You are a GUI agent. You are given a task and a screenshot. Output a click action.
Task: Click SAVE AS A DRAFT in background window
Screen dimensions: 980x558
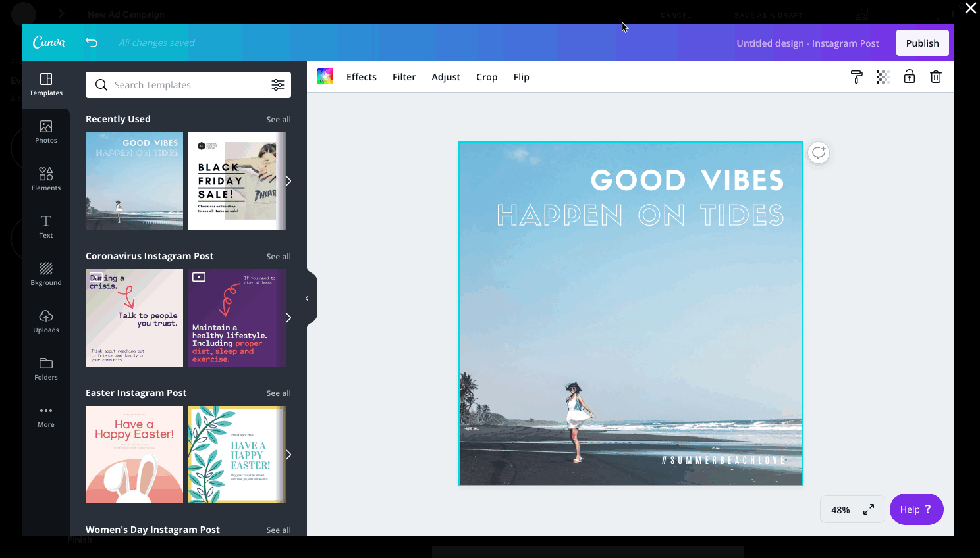[x=769, y=15]
